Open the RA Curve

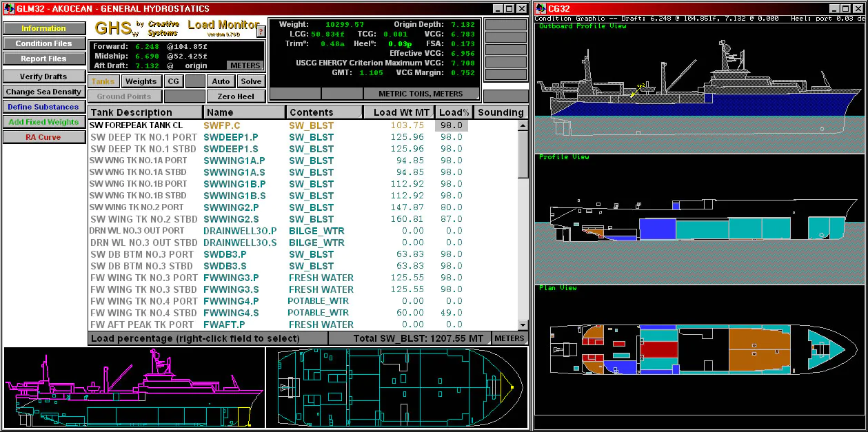pyautogui.click(x=43, y=137)
